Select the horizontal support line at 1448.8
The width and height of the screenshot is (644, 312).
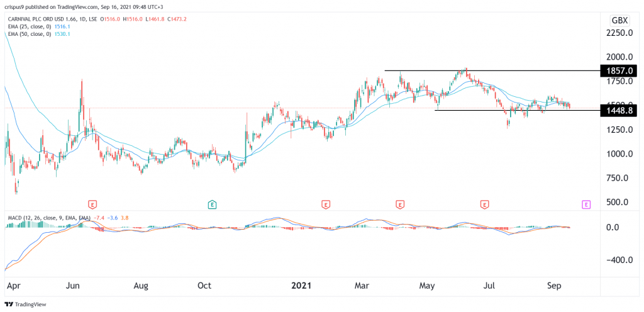518,111
